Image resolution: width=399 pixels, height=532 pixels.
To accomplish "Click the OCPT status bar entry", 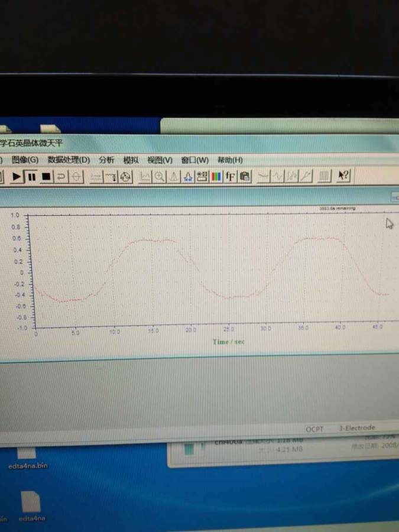I will (x=314, y=429).
